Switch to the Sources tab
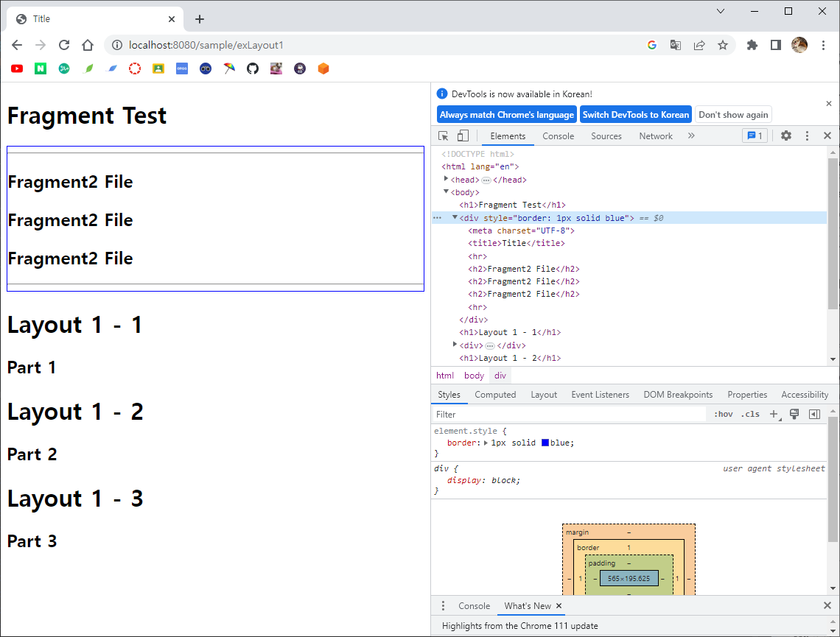 click(606, 136)
